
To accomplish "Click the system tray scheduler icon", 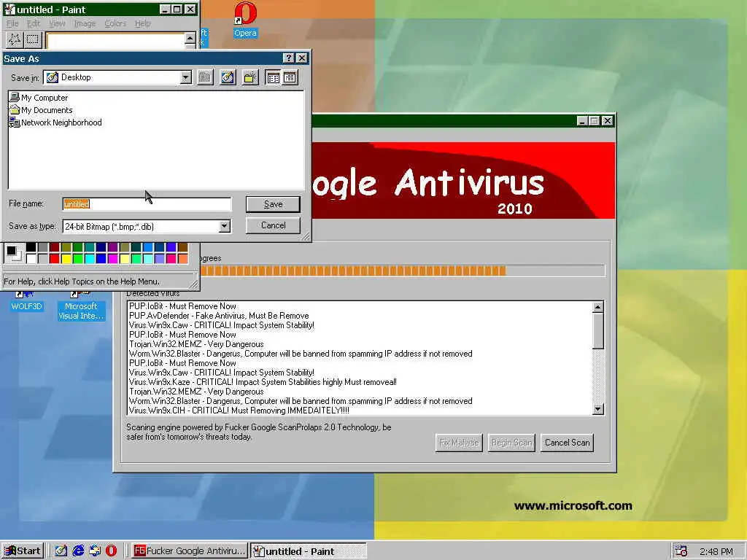I will click(681, 551).
